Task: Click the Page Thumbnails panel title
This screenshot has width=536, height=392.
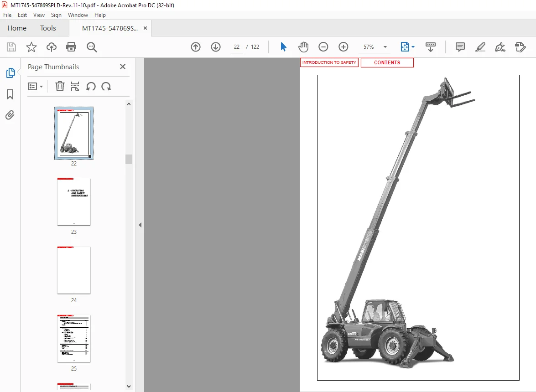Action: click(x=53, y=67)
